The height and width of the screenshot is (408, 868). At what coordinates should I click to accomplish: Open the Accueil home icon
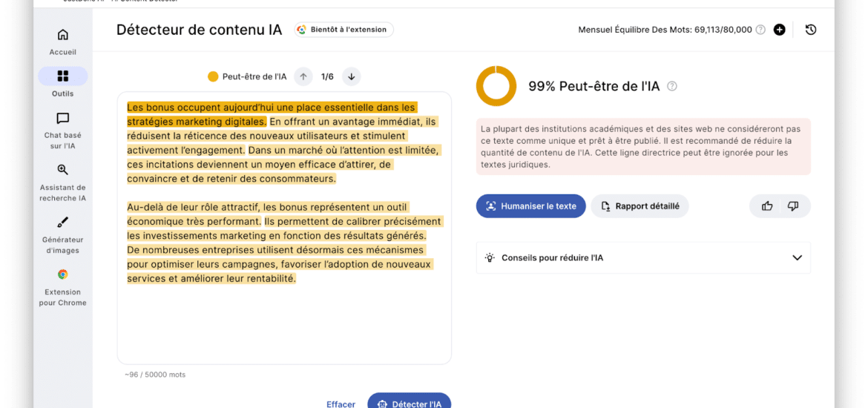pyautogui.click(x=63, y=35)
